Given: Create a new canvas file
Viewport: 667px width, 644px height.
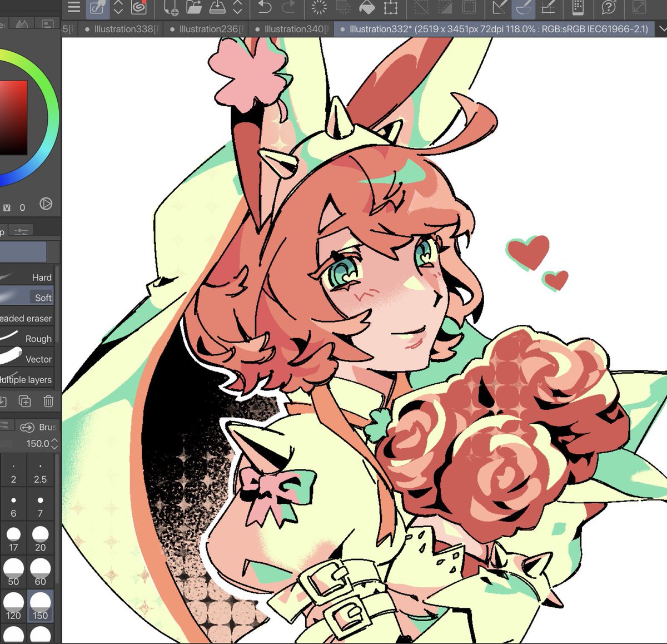Looking at the screenshot, I should 171,8.
